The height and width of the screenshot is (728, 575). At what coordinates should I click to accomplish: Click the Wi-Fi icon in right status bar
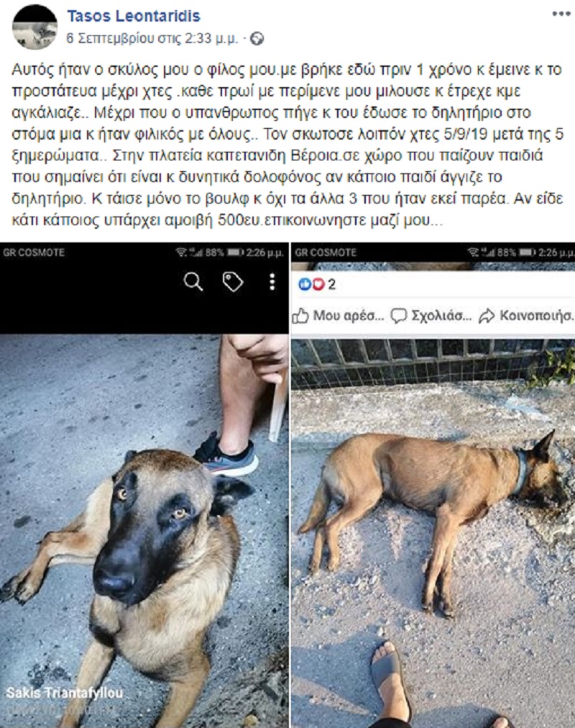pos(473,252)
